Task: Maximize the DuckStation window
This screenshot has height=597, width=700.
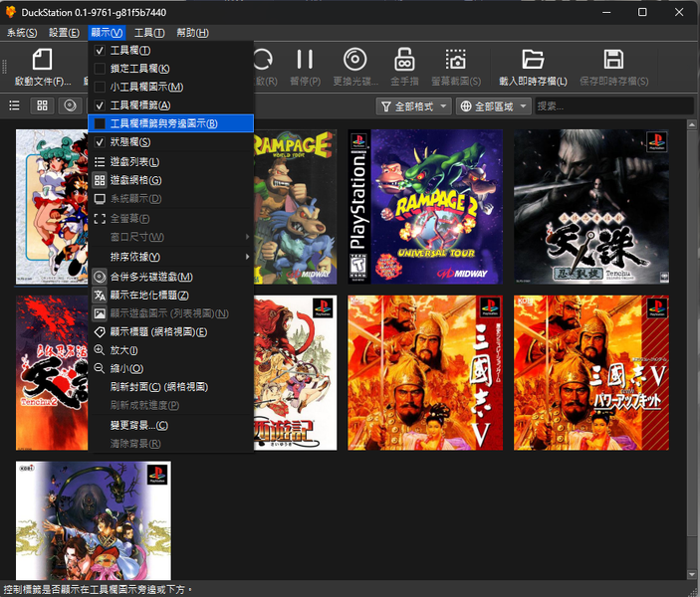Action: [642, 12]
